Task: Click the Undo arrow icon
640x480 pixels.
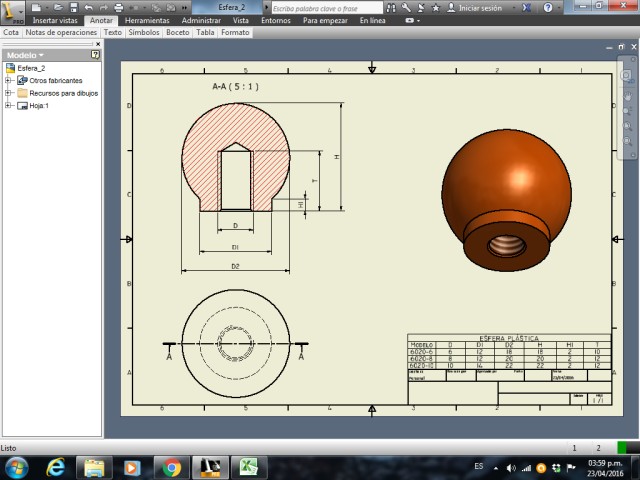Action: coord(89,7)
